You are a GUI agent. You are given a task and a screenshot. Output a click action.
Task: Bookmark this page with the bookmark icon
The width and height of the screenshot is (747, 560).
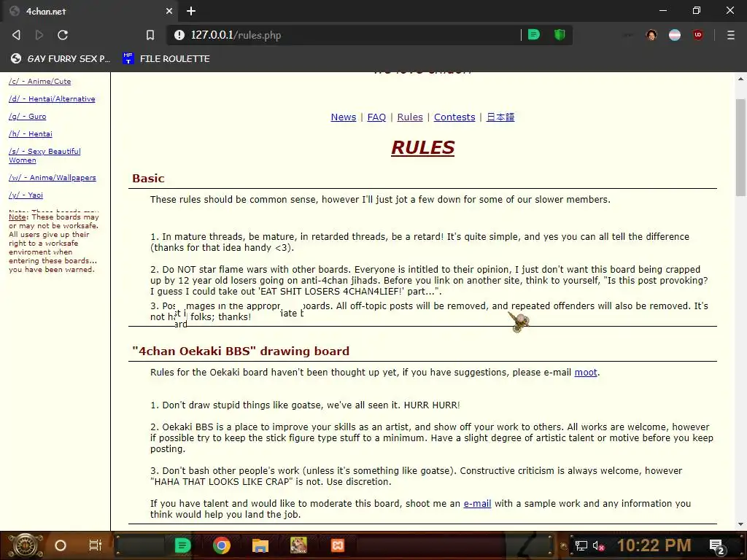[x=150, y=35]
